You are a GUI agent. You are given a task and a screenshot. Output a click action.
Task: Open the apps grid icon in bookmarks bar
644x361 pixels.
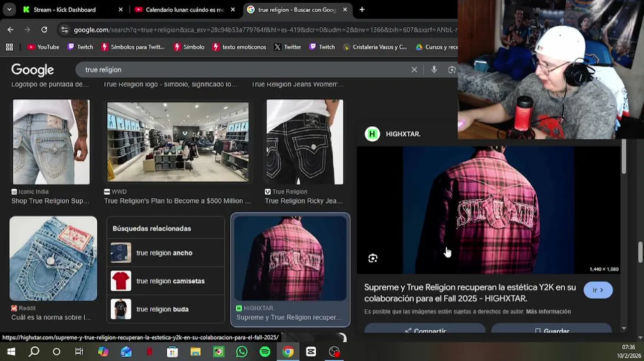(x=9, y=47)
